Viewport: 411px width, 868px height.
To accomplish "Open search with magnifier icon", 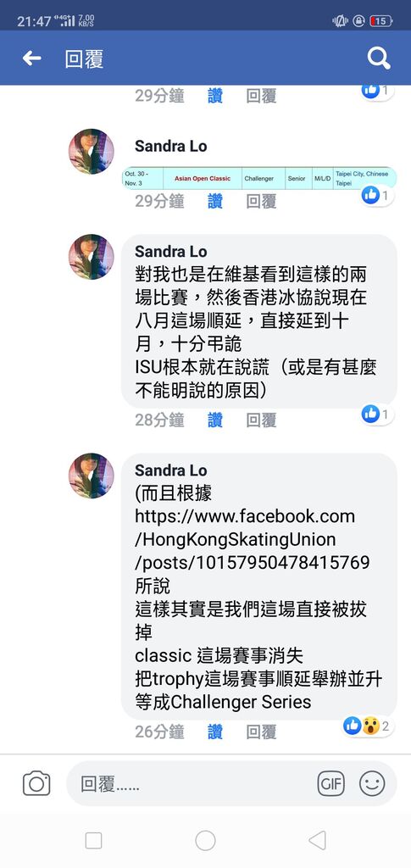I will click(x=379, y=58).
